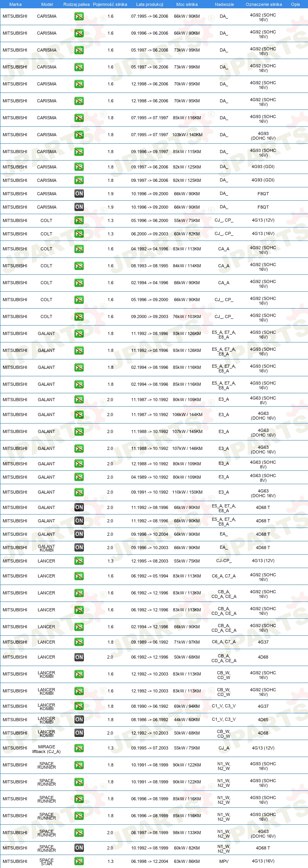Click the diesel ON icon in the Lancer Kombi 4D68 row

(x=79, y=733)
